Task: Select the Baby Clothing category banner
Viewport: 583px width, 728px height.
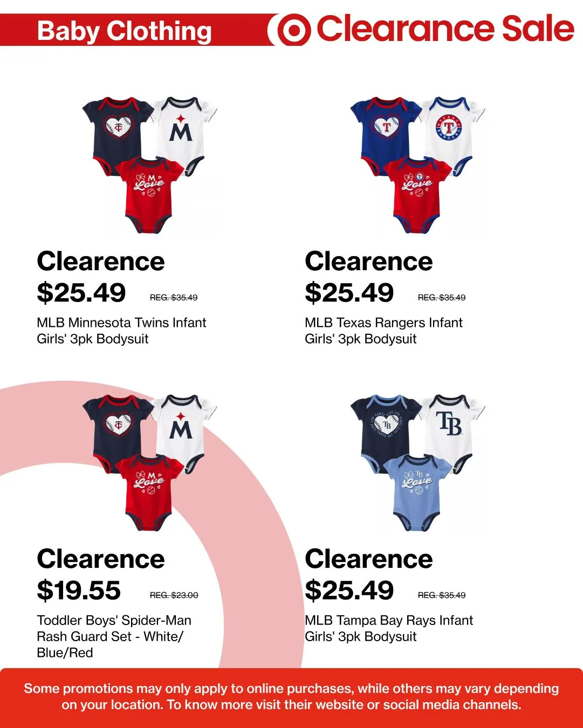Action: pyautogui.click(x=125, y=31)
